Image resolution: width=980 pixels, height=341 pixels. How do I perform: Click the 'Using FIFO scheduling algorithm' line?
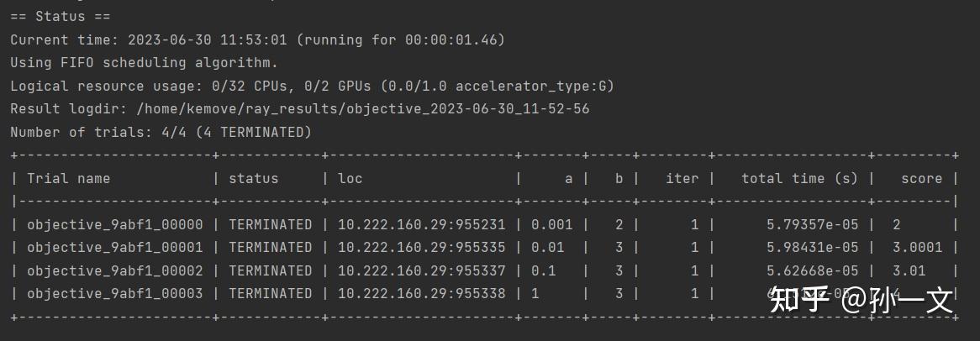(x=144, y=63)
